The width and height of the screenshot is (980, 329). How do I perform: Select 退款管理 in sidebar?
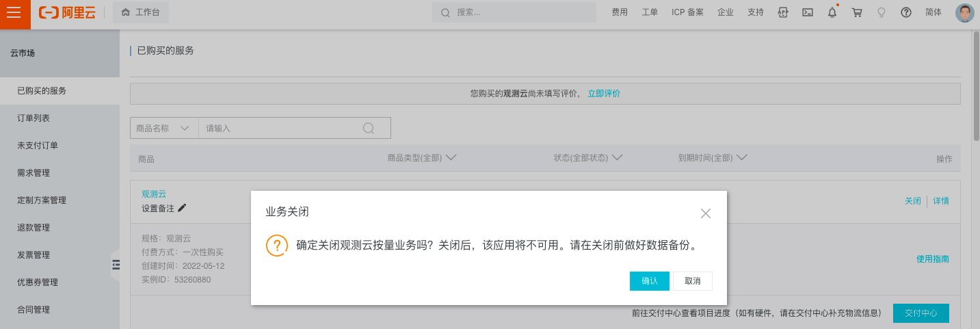coord(59,227)
